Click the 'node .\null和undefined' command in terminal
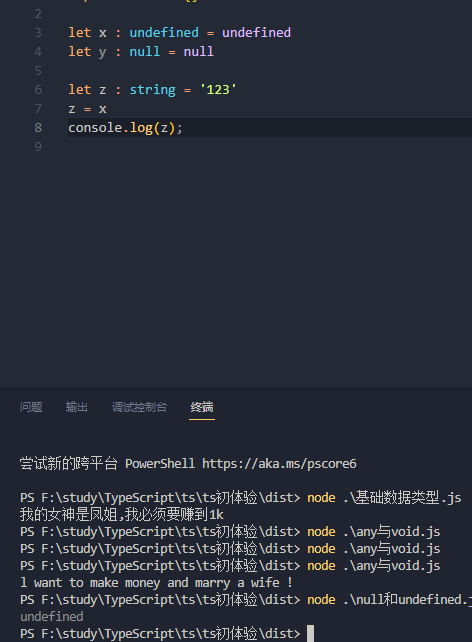This screenshot has width=472, height=642. click(389, 600)
